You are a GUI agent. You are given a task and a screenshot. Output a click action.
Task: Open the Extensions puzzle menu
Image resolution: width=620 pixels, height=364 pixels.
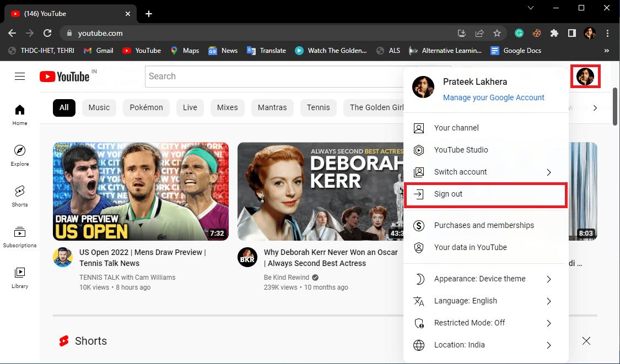click(x=554, y=33)
